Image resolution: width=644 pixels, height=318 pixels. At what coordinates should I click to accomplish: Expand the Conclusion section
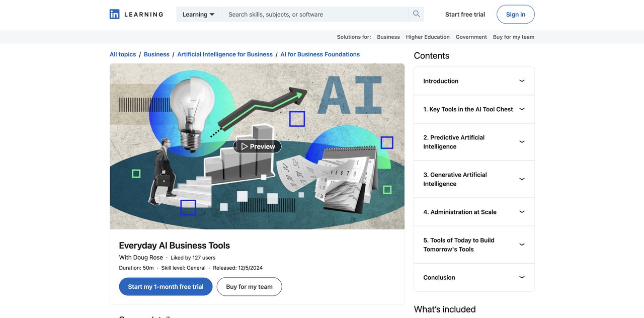click(x=474, y=277)
